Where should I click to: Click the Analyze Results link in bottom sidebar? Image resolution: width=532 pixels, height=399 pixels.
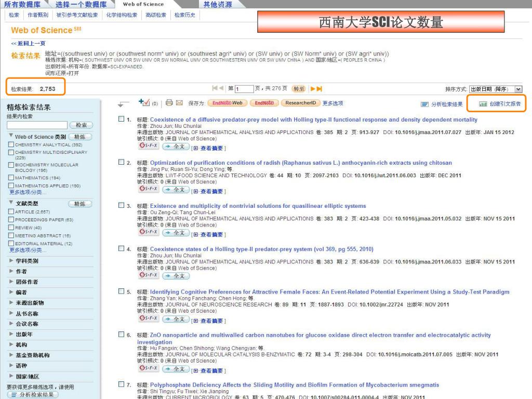(33, 395)
